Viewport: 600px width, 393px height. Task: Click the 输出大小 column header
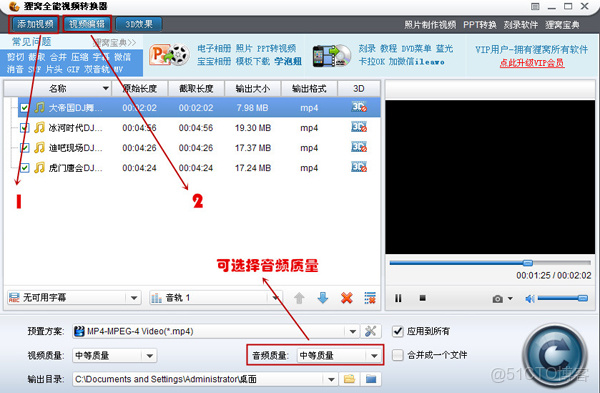pyautogui.click(x=253, y=89)
